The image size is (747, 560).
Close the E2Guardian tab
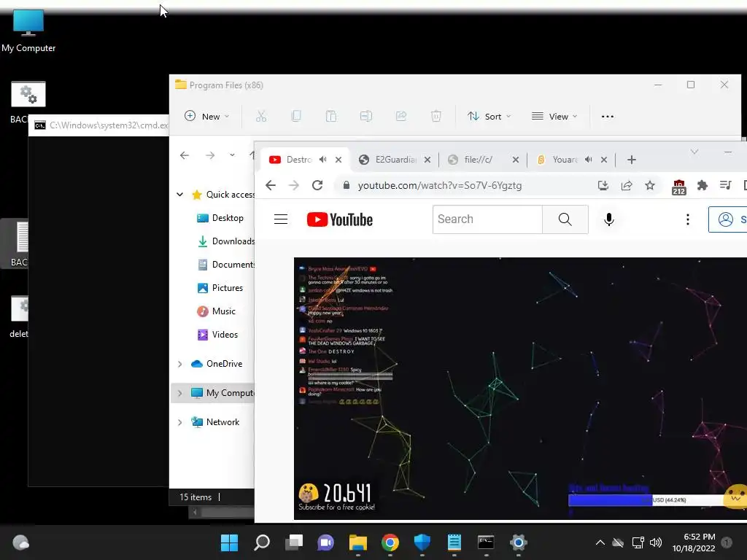[427, 160]
